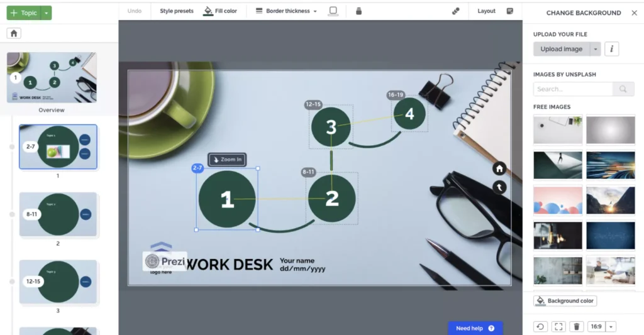Open the Upload image dropdown arrow
644x335 pixels.
[x=595, y=49]
